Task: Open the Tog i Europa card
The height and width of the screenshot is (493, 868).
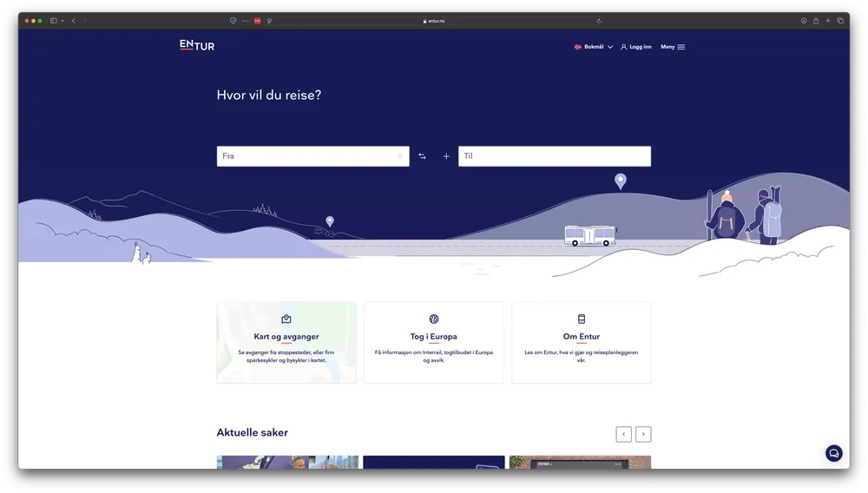Action: tap(433, 342)
